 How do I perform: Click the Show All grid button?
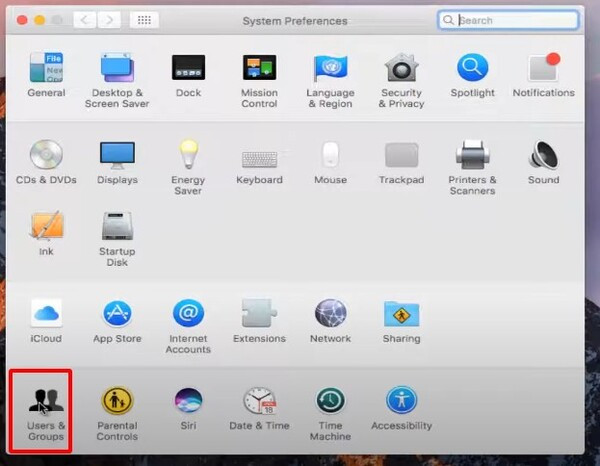[x=144, y=20]
